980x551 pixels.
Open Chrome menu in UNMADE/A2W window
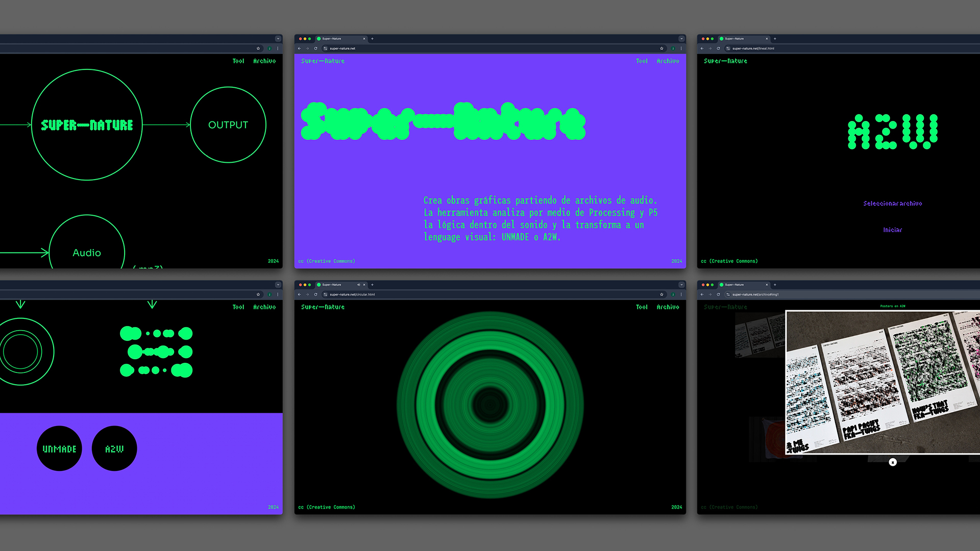pos(278,294)
